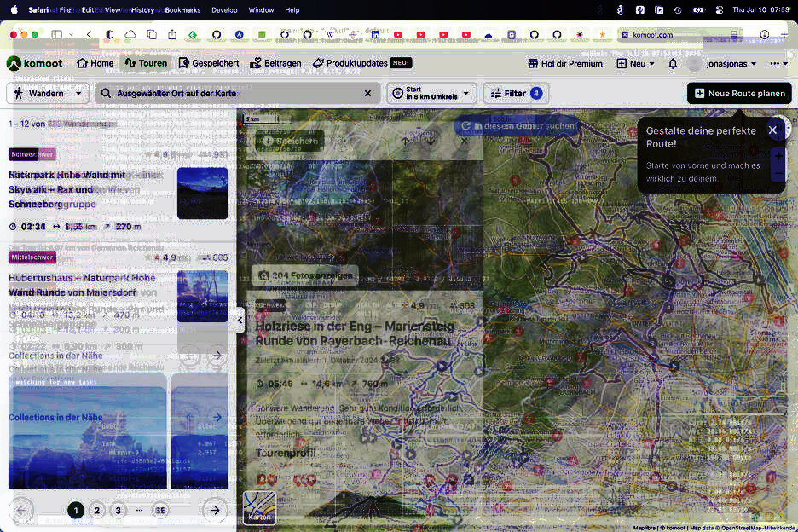Switch to the LinkedIn pinned tab
The image size is (798, 532).
click(375, 35)
